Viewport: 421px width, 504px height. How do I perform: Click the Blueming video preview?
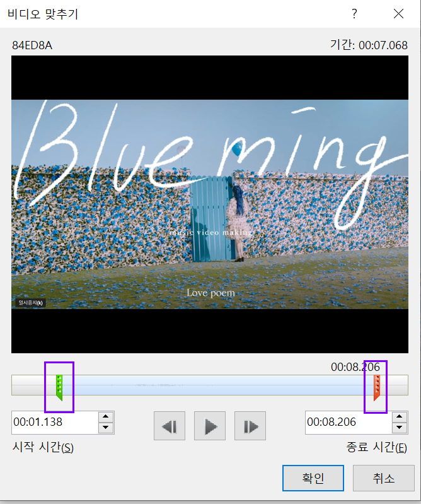[210, 204]
